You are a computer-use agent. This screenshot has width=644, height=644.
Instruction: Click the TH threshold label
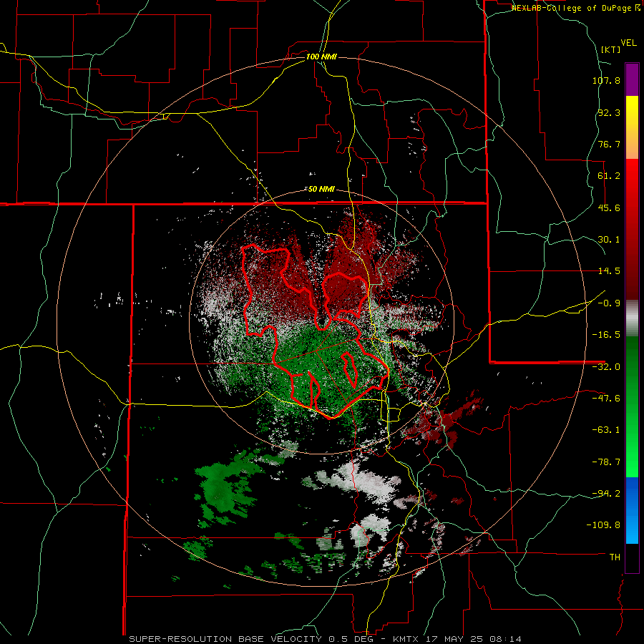point(615,557)
